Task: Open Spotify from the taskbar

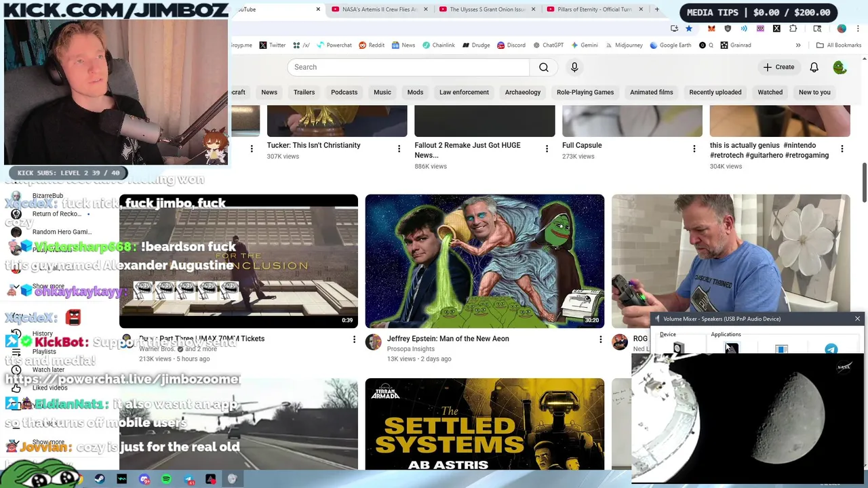Action: [166, 479]
